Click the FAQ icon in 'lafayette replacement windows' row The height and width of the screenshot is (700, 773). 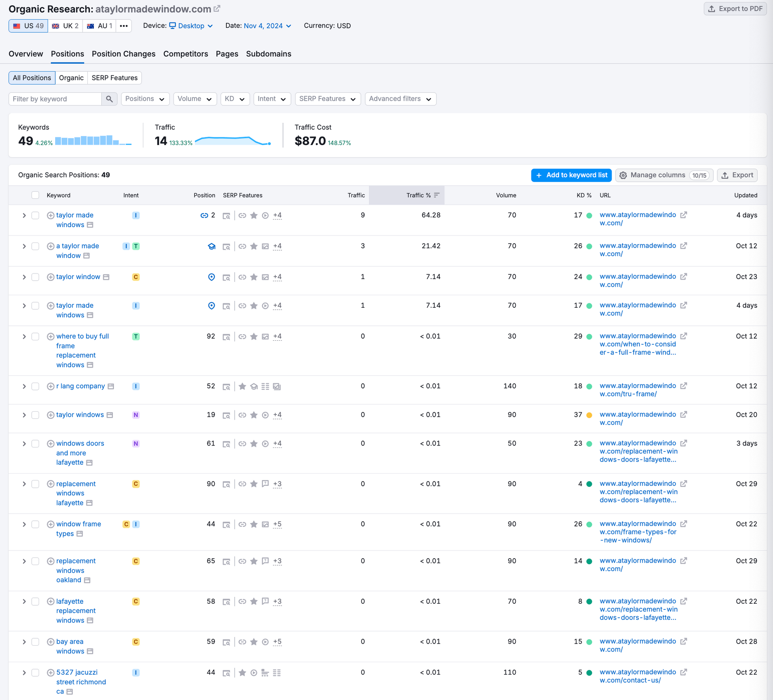[265, 601]
